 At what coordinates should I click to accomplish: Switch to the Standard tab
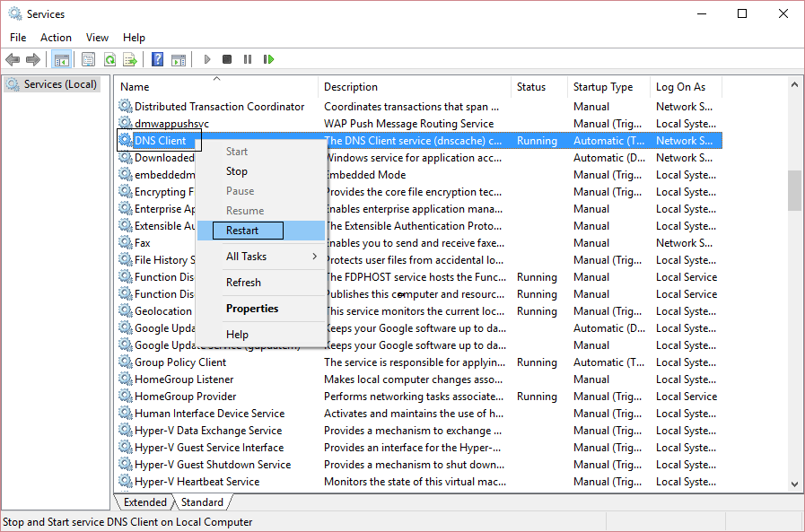pyautogui.click(x=201, y=501)
